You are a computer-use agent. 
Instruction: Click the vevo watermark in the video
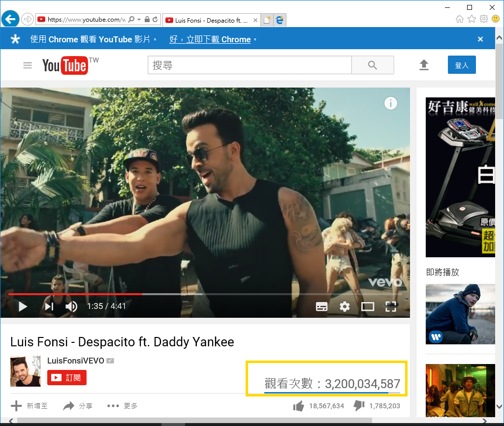pos(385,282)
